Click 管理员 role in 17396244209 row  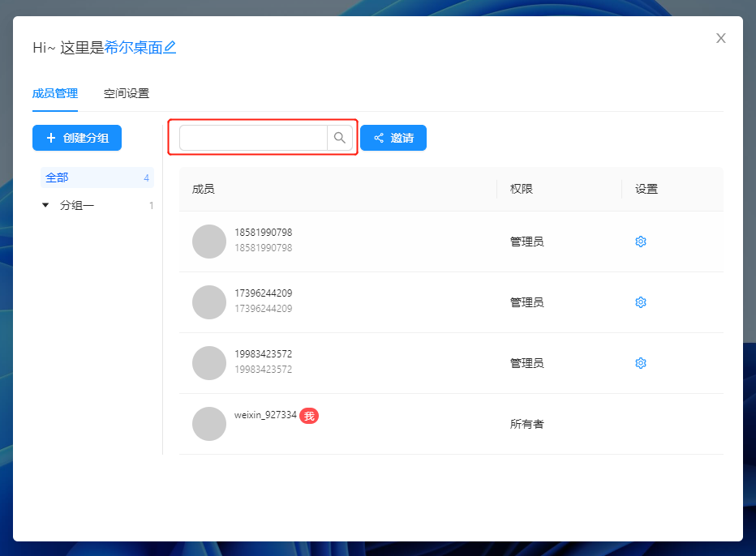527,302
